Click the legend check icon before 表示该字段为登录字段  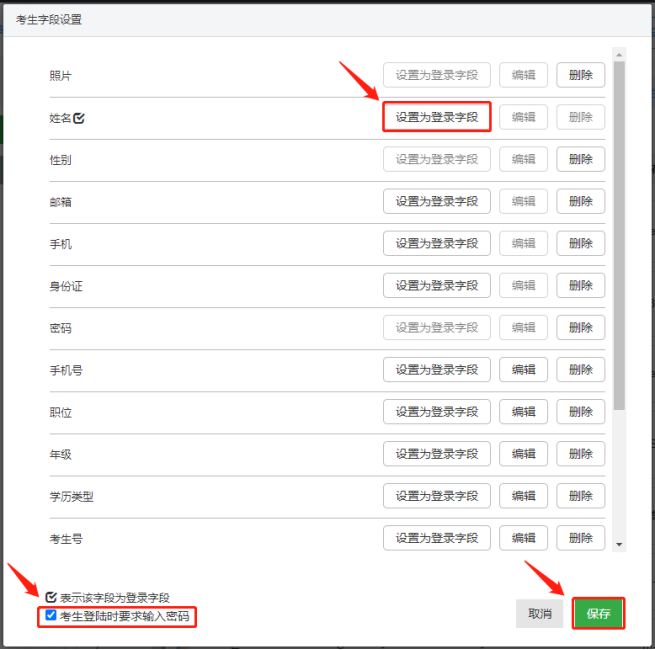pos(51,597)
